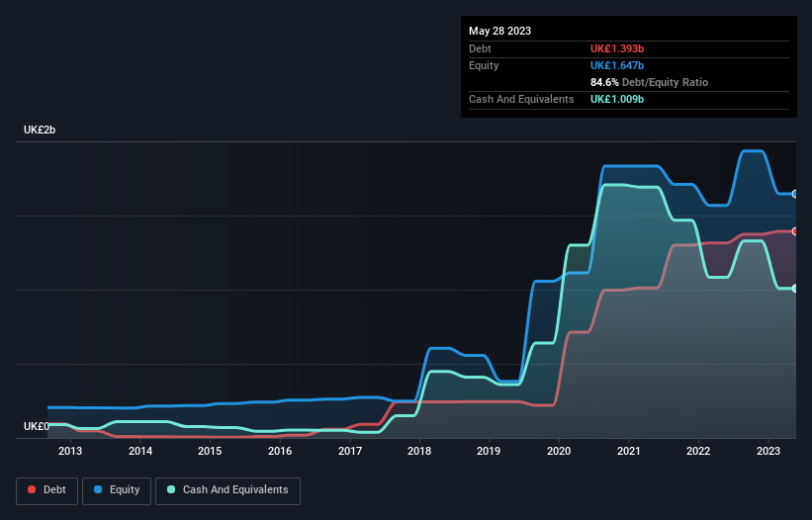
Task: Select the 2016 x-axis label
Action: point(280,451)
